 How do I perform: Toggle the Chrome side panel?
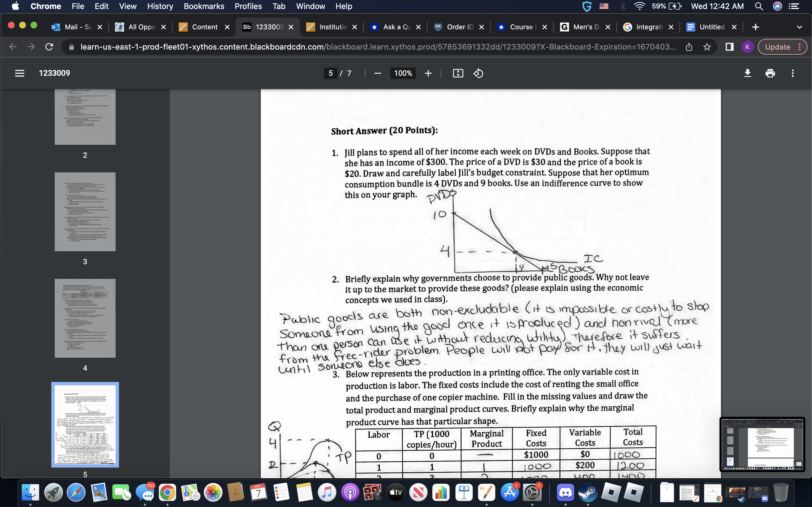(729, 46)
